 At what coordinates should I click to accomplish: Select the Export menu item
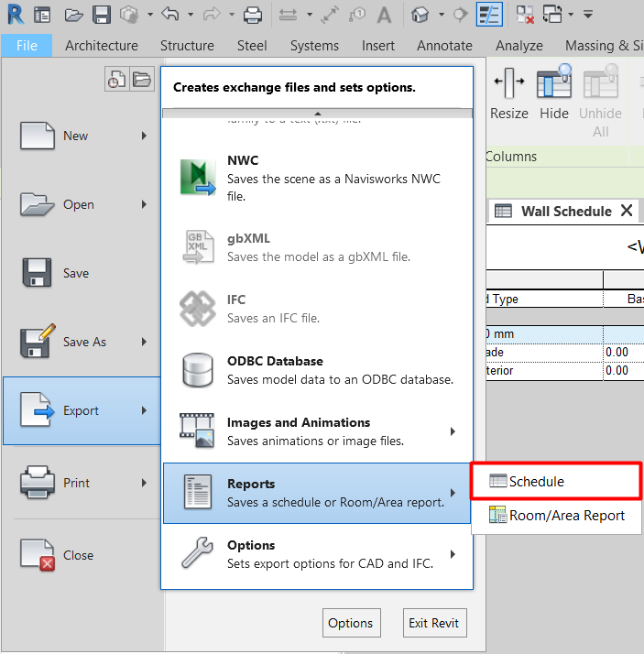coord(82,411)
